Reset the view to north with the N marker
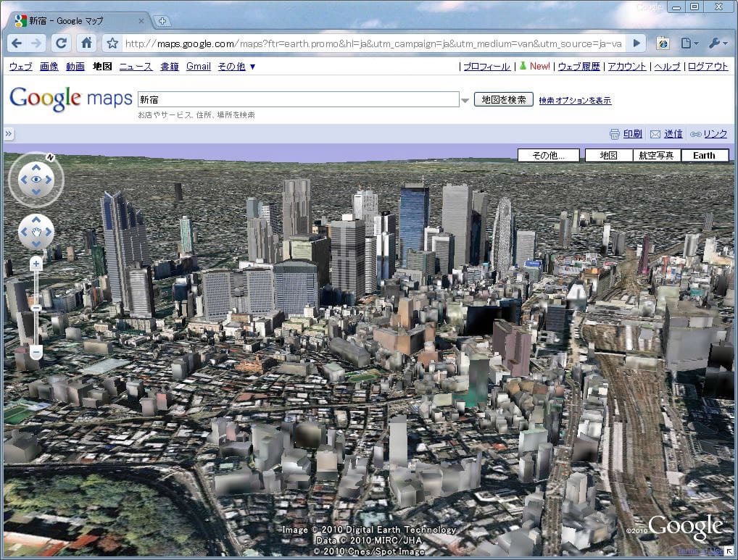The width and height of the screenshot is (738, 560). [x=50, y=157]
